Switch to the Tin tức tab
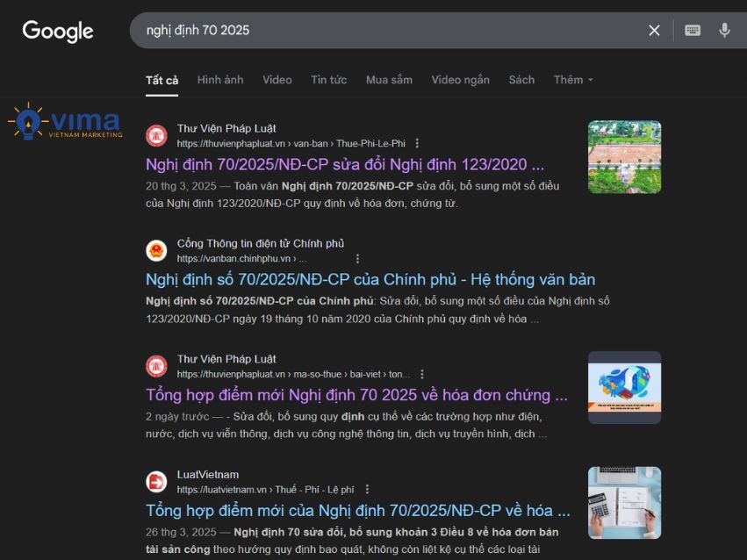The image size is (747, 560). tap(328, 80)
